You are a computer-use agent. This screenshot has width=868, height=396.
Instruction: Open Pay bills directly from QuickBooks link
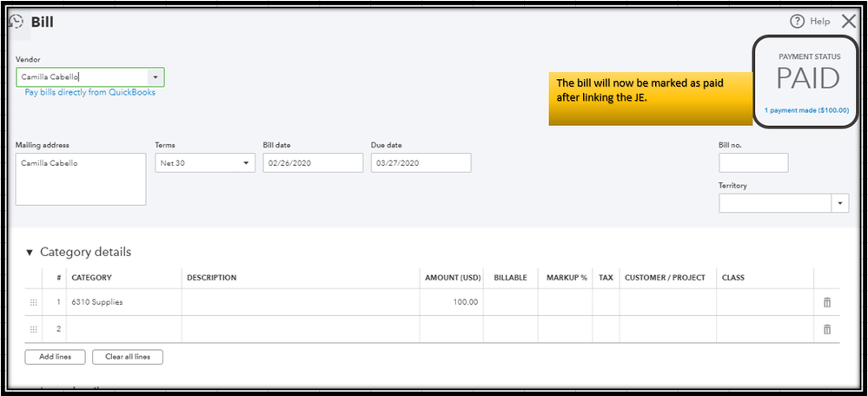90,92
